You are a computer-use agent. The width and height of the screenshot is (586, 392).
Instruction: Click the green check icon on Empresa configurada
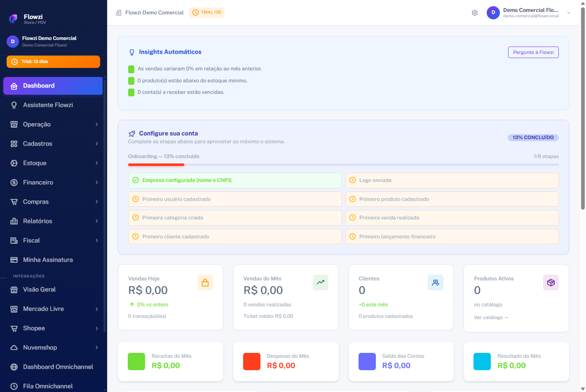[x=136, y=180]
